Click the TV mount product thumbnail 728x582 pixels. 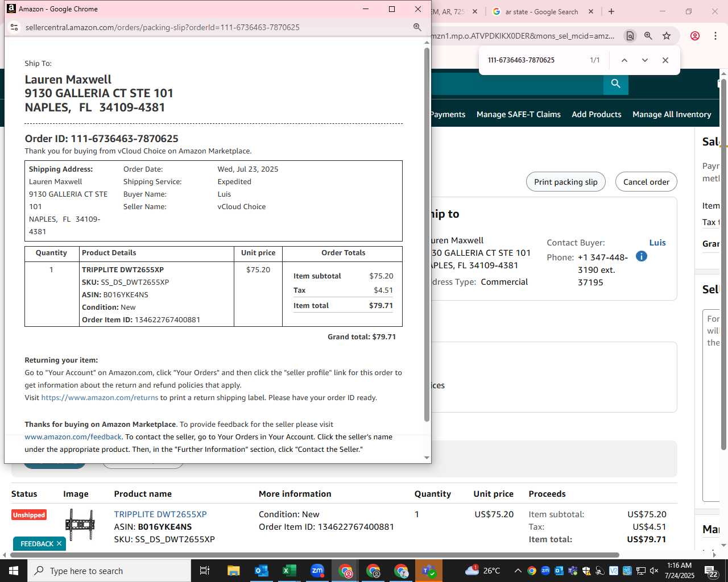(80, 525)
